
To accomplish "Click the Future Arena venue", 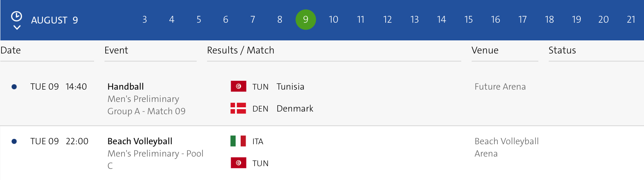I will [x=500, y=87].
